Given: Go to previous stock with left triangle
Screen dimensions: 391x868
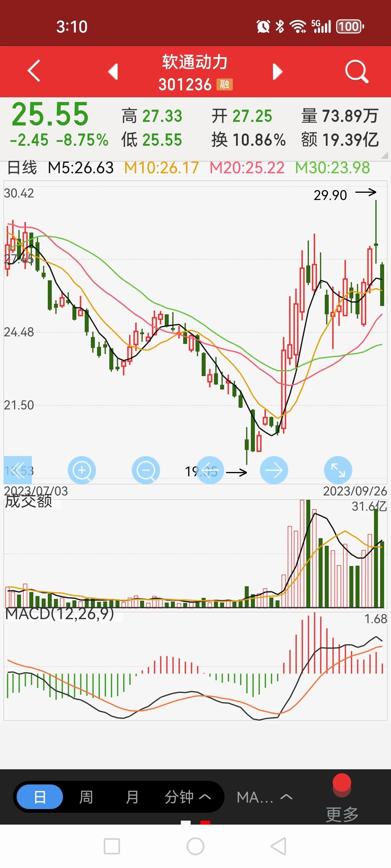Looking at the screenshot, I should (x=113, y=71).
